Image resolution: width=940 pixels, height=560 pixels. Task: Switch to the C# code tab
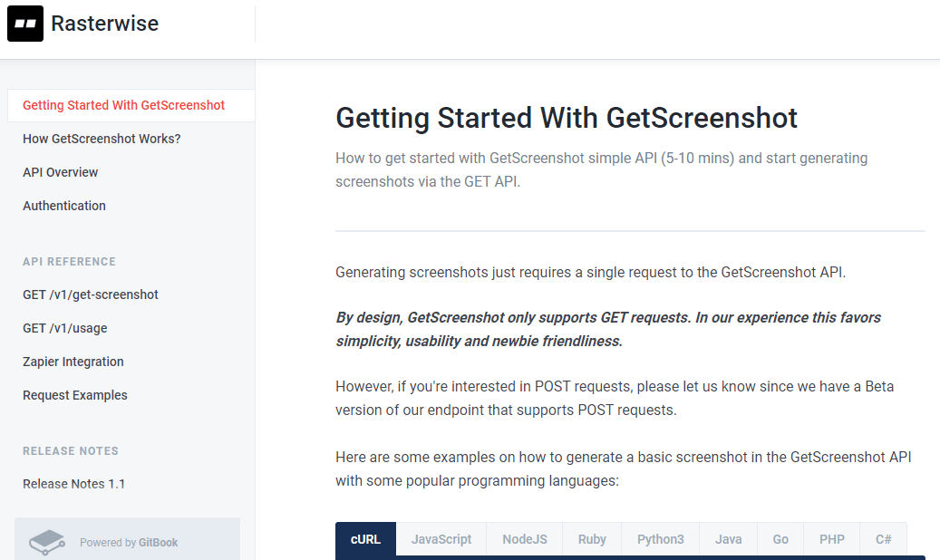(x=883, y=539)
